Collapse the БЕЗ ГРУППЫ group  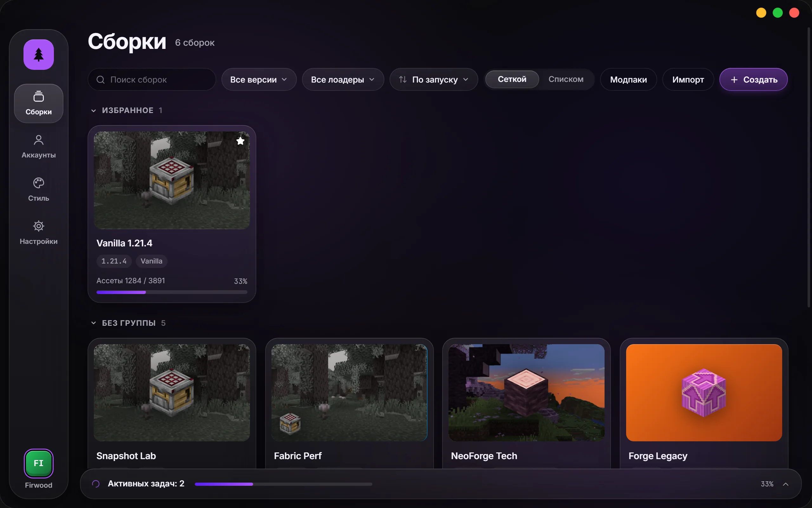tap(94, 323)
